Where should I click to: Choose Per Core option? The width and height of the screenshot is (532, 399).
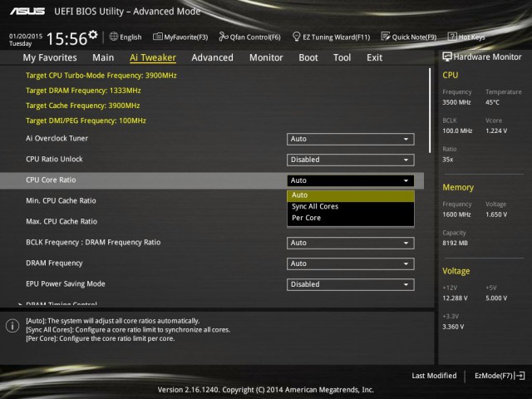pyautogui.click(x=351, y=218)
